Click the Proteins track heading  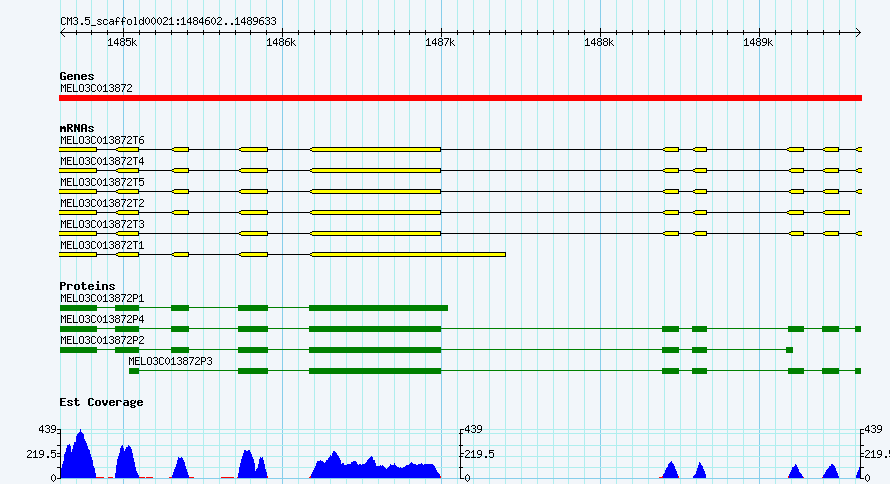tap(87, 286)
